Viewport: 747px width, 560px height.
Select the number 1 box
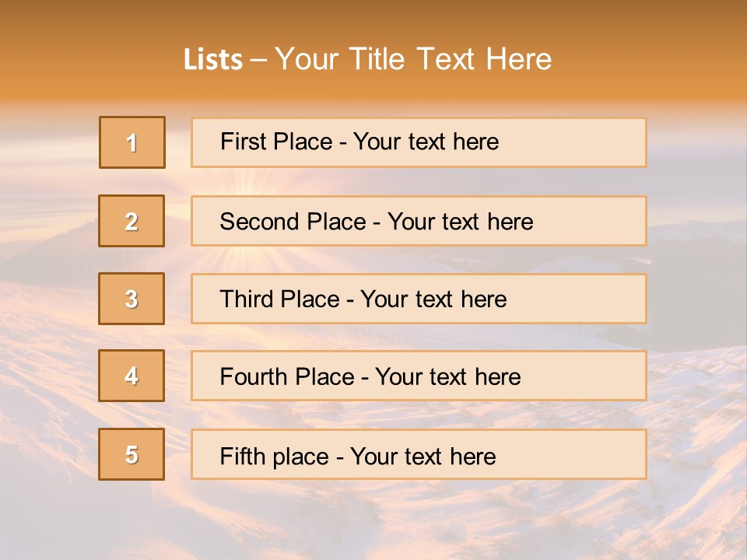pyautogui.click(x=132, y=142)
